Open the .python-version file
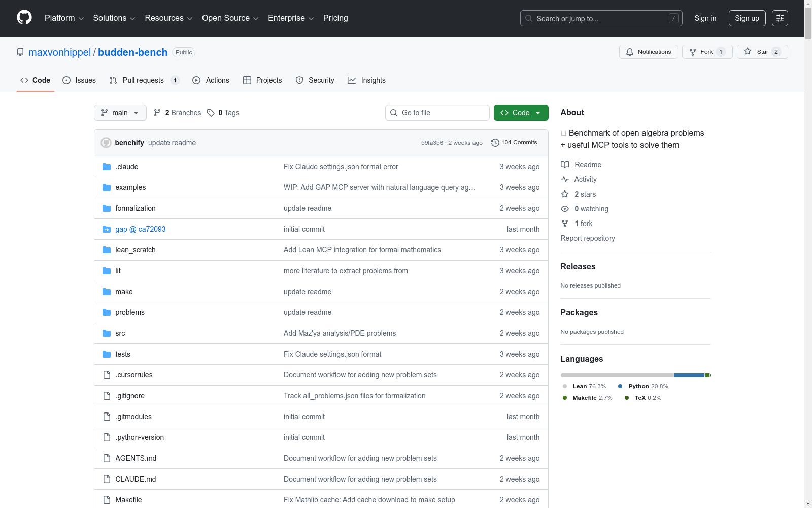This screenshot has height=508, width=812. coord(140,437)
